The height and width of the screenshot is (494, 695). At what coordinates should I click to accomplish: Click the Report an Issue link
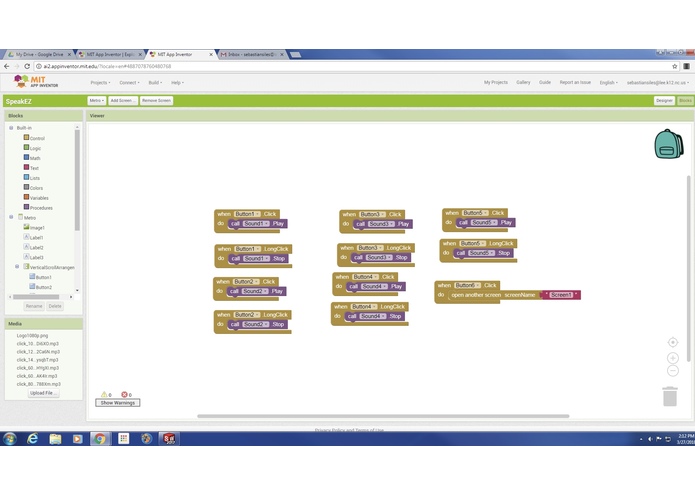tap(575, 82)
